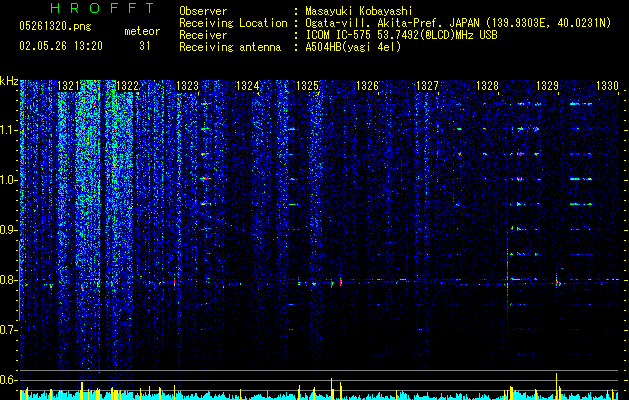This screenshot has width=629, height=400.
Task: Click the 0.7 frequency axis label
Action: click(x=8, y=330)
